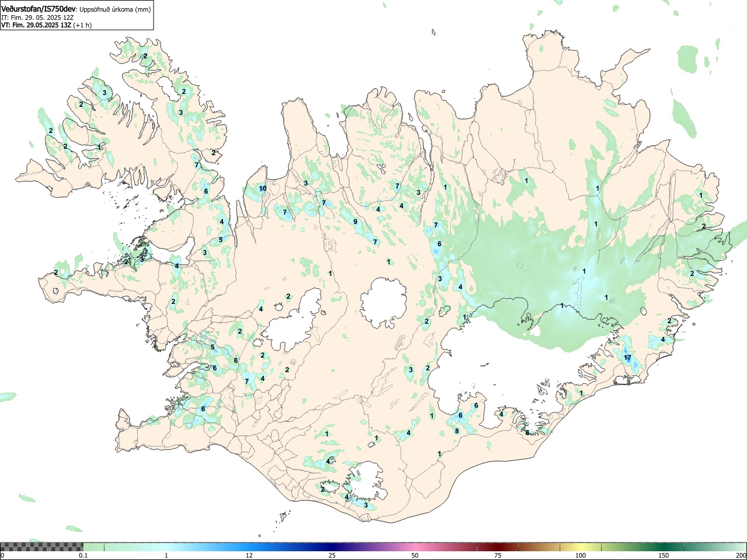Click the Veðurstofan/IS750dev title text
Viewport: 747px width, 560px height.
click(39, 9)
